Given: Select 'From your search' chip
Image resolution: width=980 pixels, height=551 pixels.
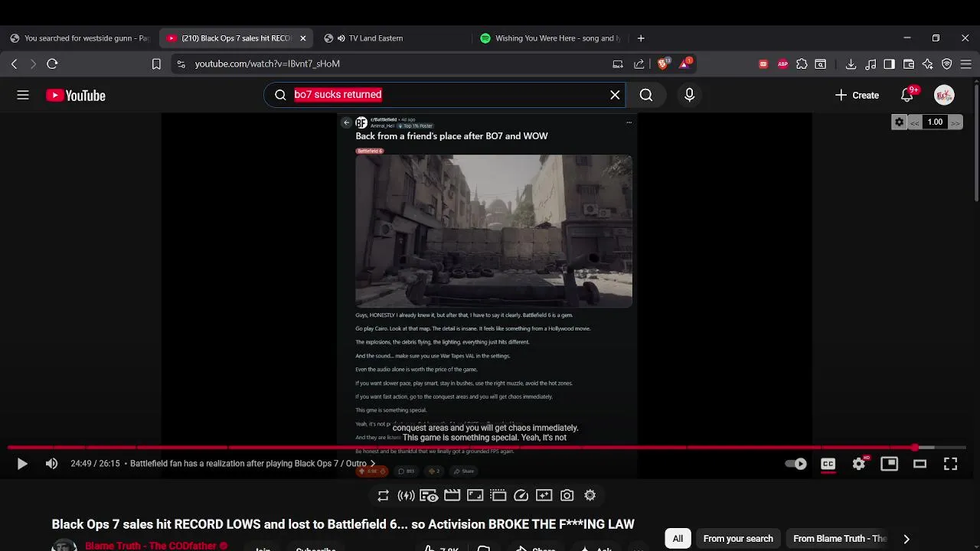Looking at the screenshot, I should pyautogui.click(x=738, y=539).
